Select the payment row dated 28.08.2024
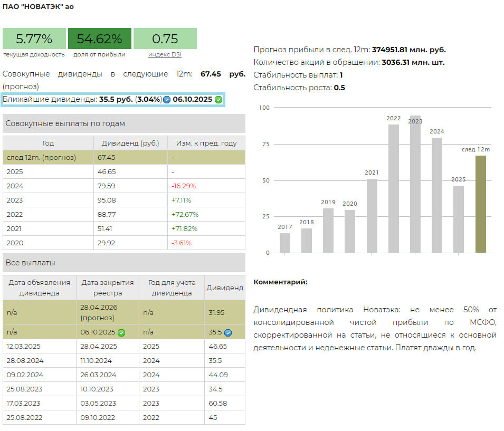Image resolution: width=504 pixels, height=431 pixels. coord(123,361)
